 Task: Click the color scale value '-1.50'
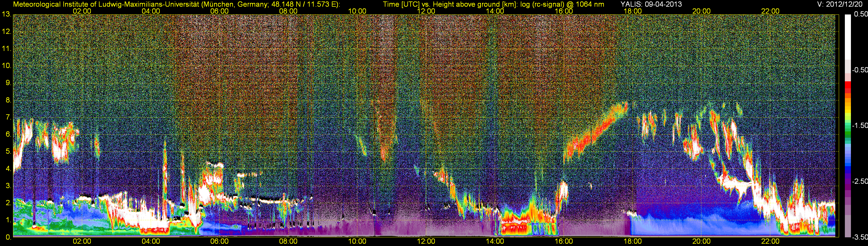pos(860,125)
